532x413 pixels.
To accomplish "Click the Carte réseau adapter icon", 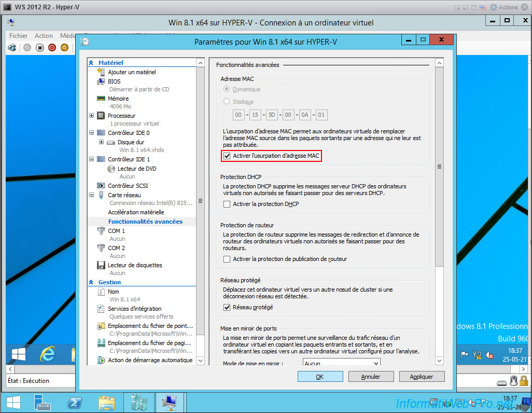I will pyautogui.click(x=101, y=195).
